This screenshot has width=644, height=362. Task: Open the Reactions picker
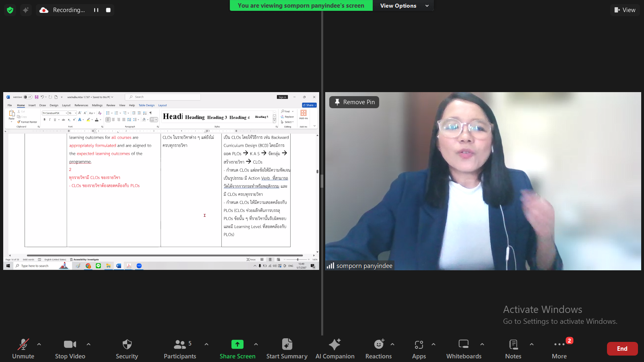pyautogui.click(x=378, y=349)
